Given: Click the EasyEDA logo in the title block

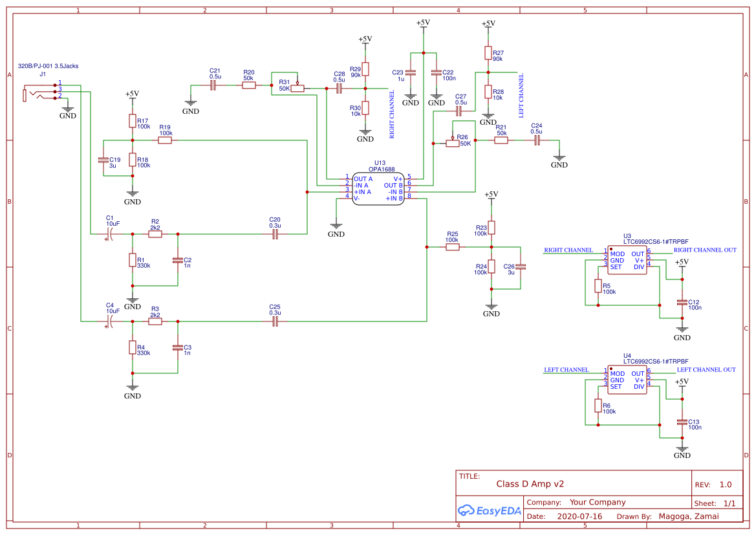Looking at the screenshot, I should tap(490, 511).
